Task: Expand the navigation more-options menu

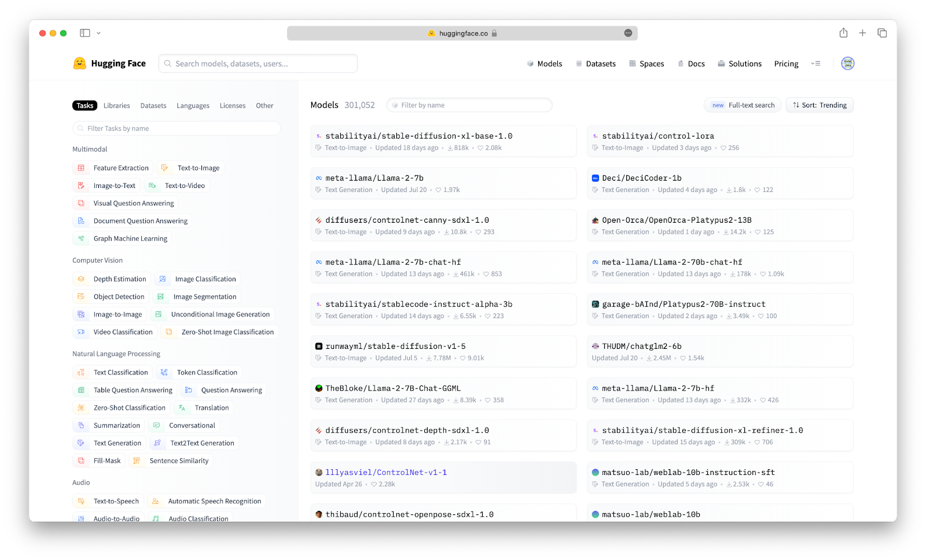Action: click(x=815, y=64)
